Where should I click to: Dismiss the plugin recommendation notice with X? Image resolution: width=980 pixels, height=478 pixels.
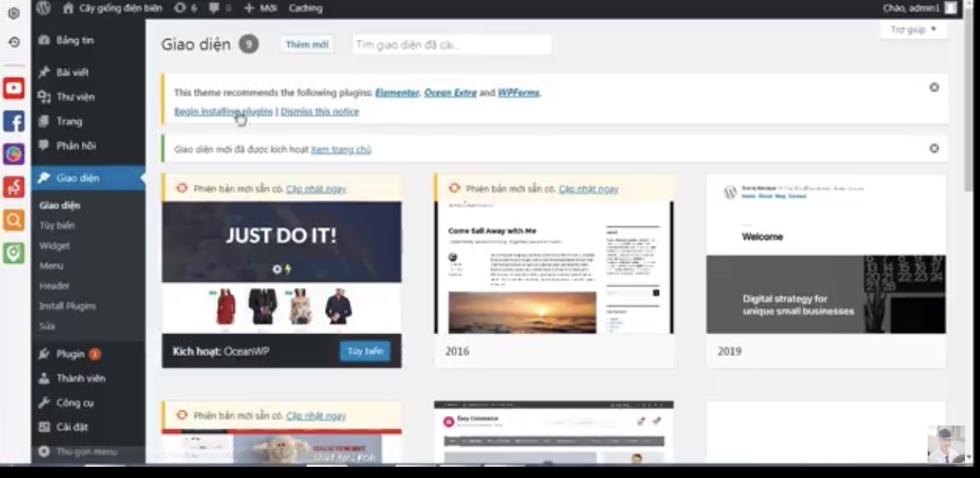click(934, 88)
